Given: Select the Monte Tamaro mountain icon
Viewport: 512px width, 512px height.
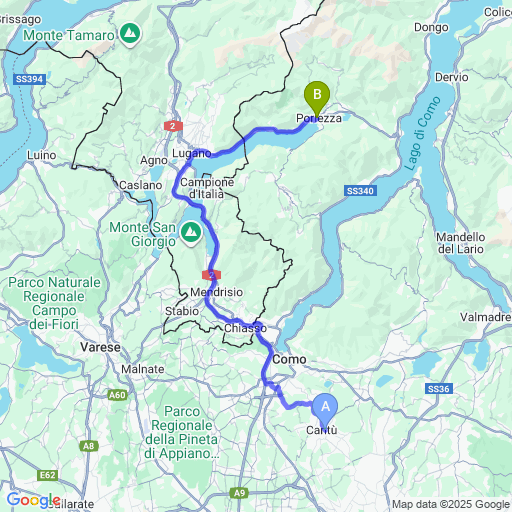Looking at the screenshot, I should 130,33.
